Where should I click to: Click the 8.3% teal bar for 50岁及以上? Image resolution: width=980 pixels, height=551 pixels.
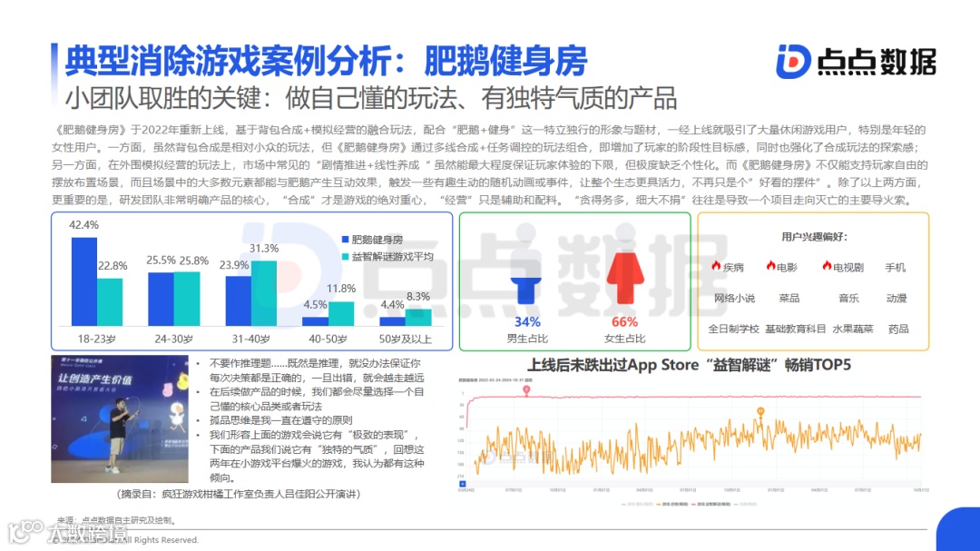(418, 318)
